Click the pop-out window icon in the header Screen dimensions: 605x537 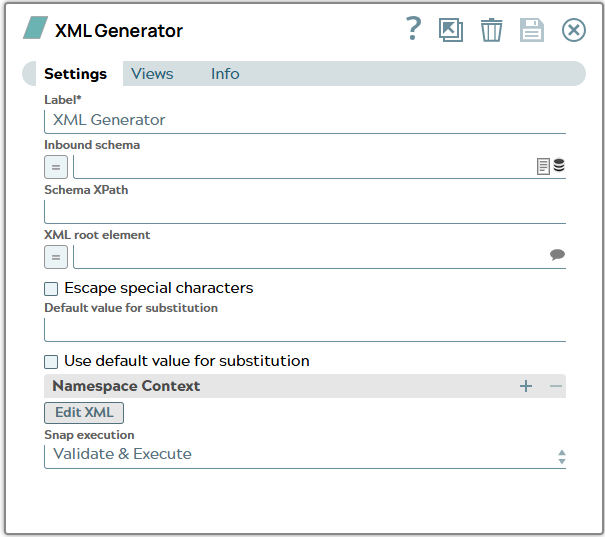click(x=451, y=30)
